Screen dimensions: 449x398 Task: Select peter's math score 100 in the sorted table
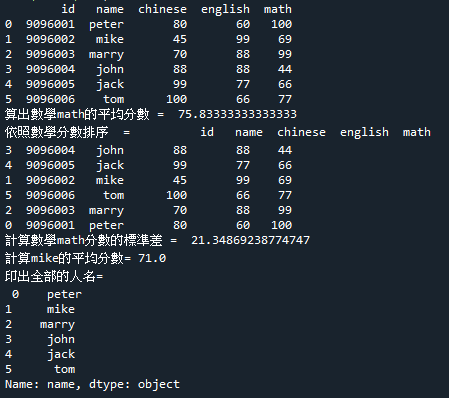[x=282, y=225]
